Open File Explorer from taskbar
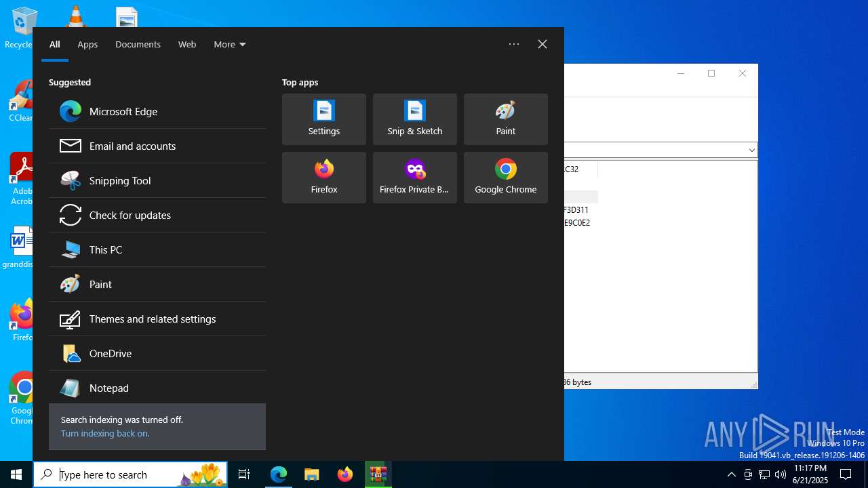Image resolution: width=868 pixels, height=488 pixels. [x=312, y=474]
